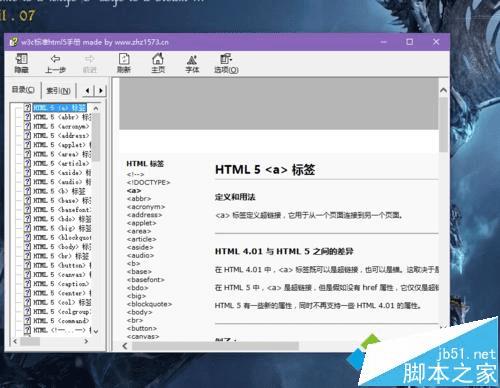Open the <!DOCTYPE> link in page sidebar
Image resolution: width=500 pixels, height=388 pixels.
(148, 182)
